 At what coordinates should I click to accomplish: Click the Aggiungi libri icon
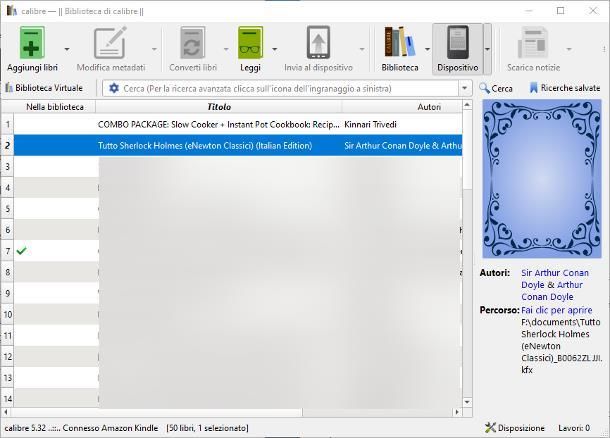pyautogui.click(x=32, y=43)
